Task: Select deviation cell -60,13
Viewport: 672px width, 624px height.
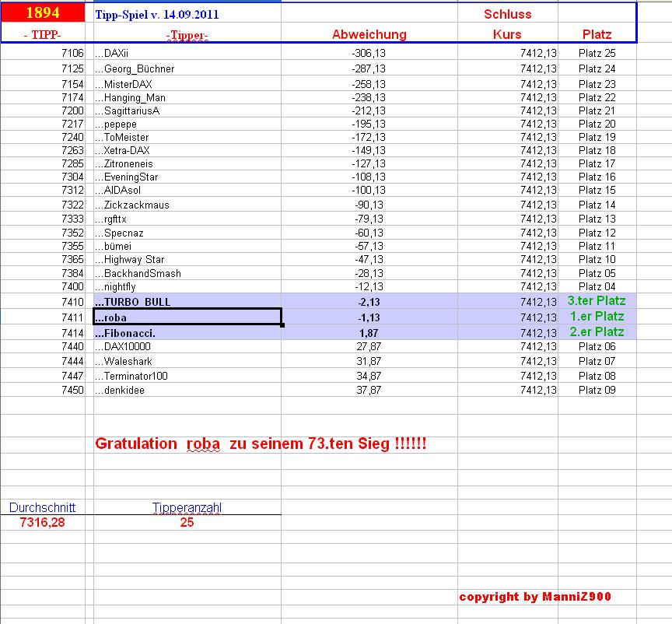Action: click(x=369, y=233)
